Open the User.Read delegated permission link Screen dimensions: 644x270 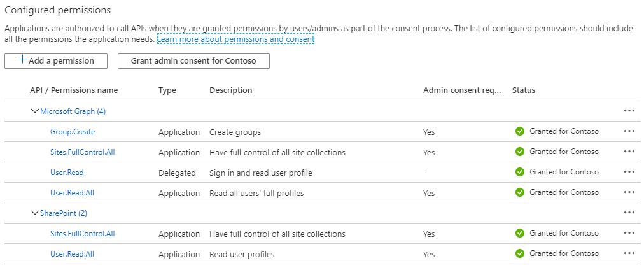[67, 173]
